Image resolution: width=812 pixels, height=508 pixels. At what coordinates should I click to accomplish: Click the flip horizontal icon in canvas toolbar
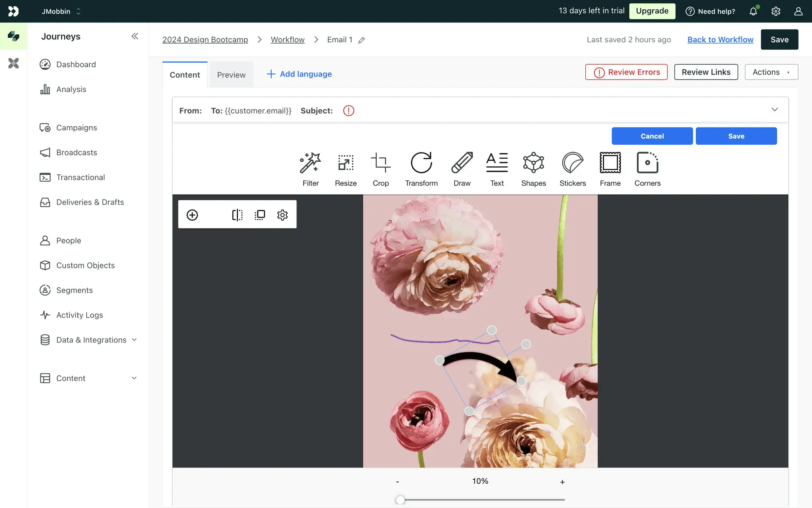(237, 215)
